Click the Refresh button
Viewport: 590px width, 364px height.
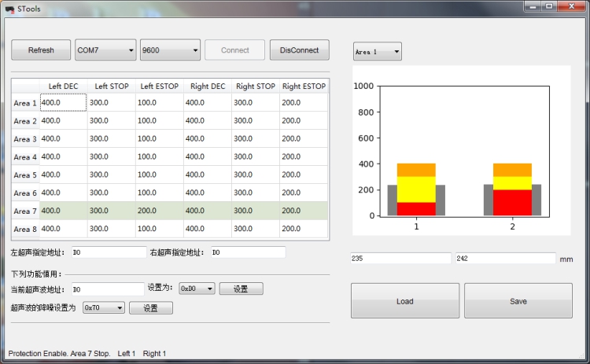[41, 50]
